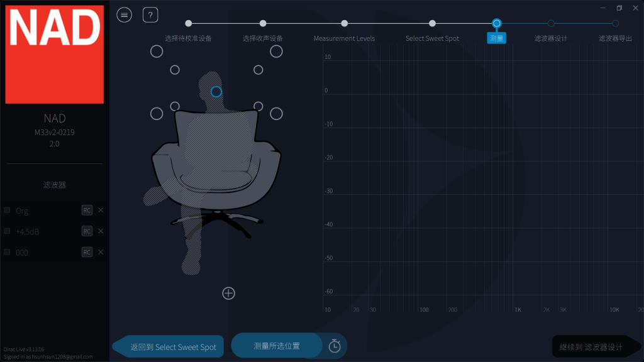Select the 000 filter name
The height and width of the screenshot is (362, 644).
[x=22, y=253]
